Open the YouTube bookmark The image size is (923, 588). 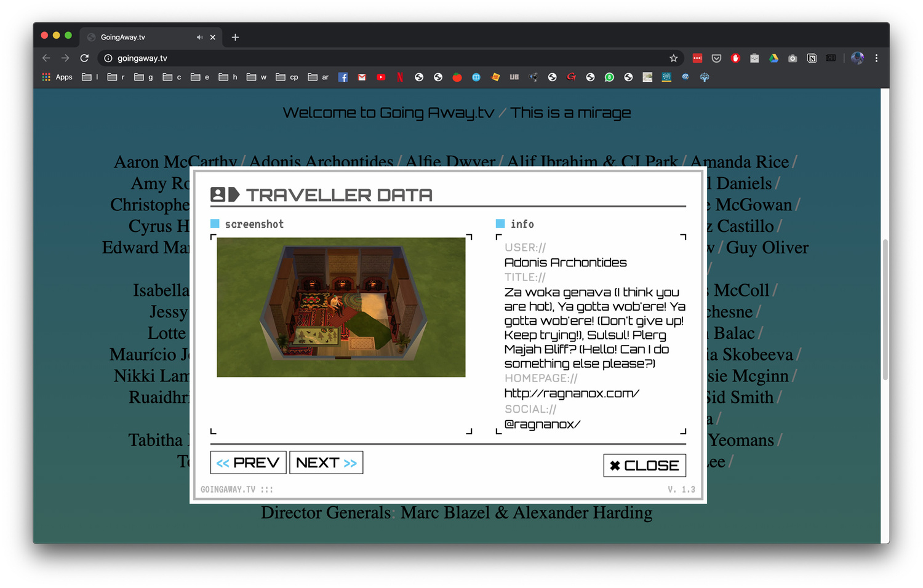381,77
